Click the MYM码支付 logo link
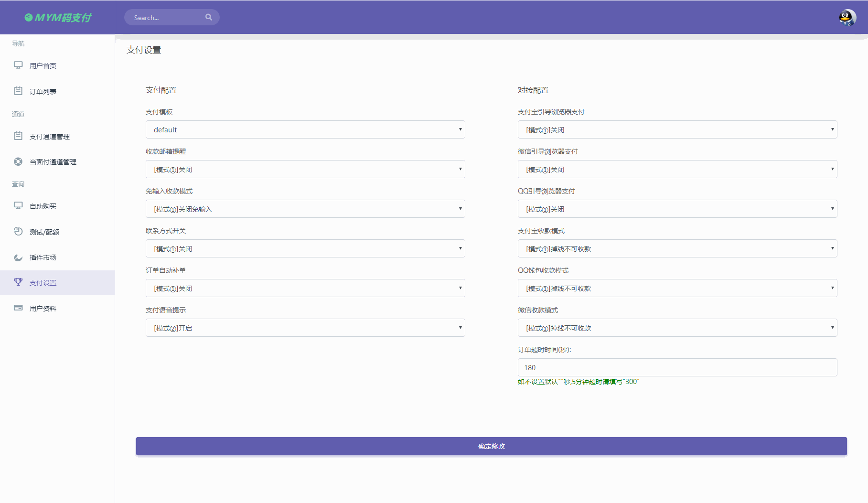Image resolution: width=868 pixels, height=503 pixels. [x=58, y=18]
